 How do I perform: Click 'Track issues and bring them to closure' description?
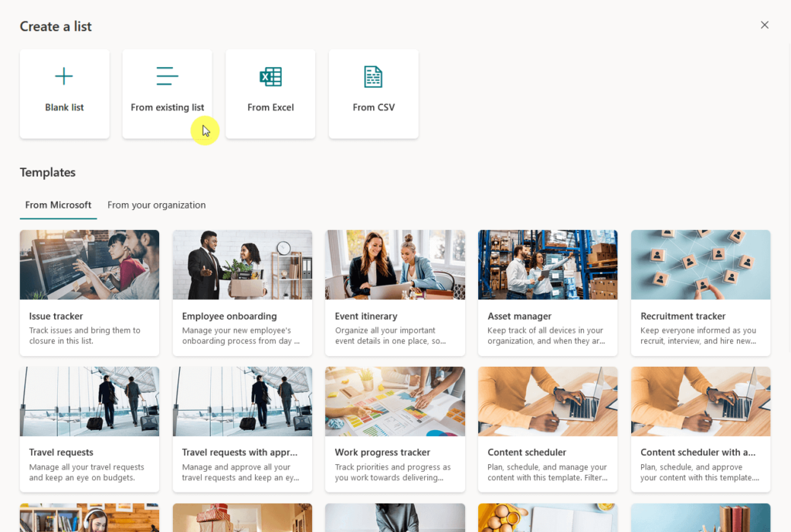85,335
